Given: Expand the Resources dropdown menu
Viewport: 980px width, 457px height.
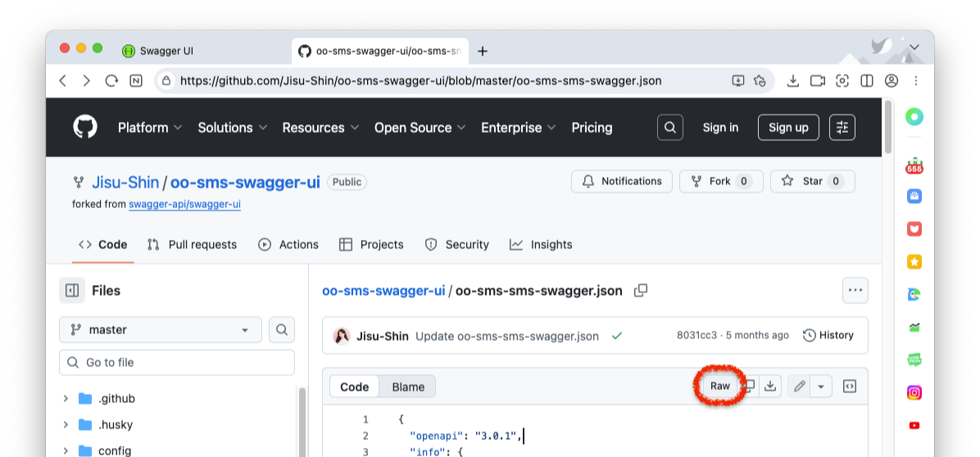Looking at the screenshot, I should tap(320, 128).
